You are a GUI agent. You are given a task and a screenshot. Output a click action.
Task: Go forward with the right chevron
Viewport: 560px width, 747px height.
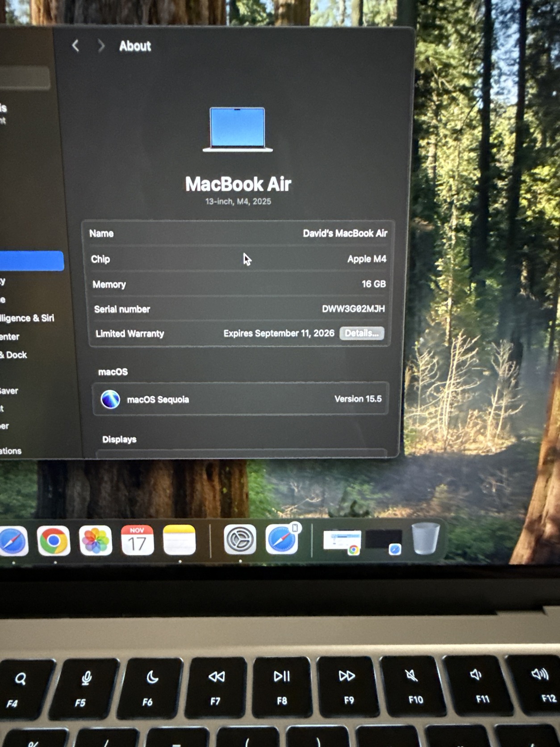point(101,46)
